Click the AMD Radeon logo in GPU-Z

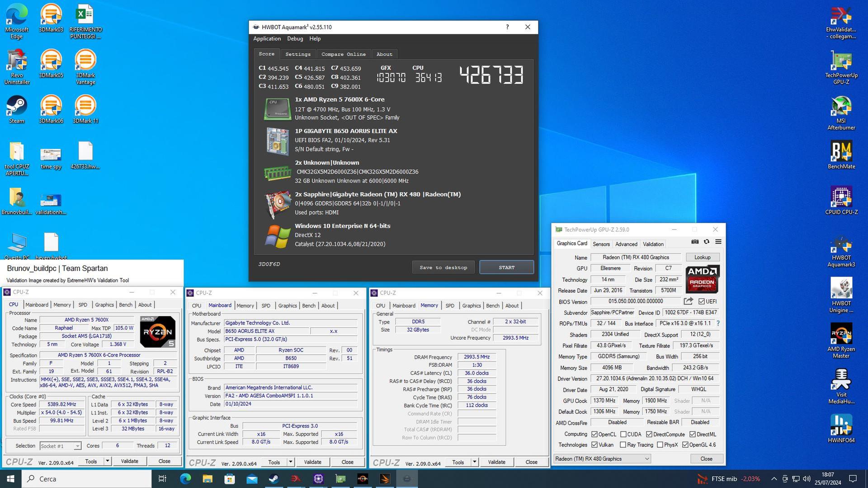coord(702,279)
